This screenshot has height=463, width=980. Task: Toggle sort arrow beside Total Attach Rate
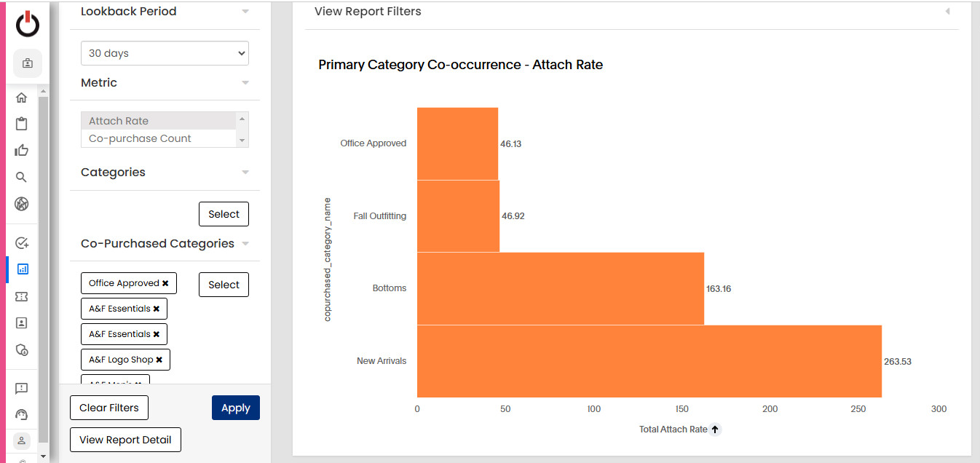pyautogui.click(x=715, y=430)
